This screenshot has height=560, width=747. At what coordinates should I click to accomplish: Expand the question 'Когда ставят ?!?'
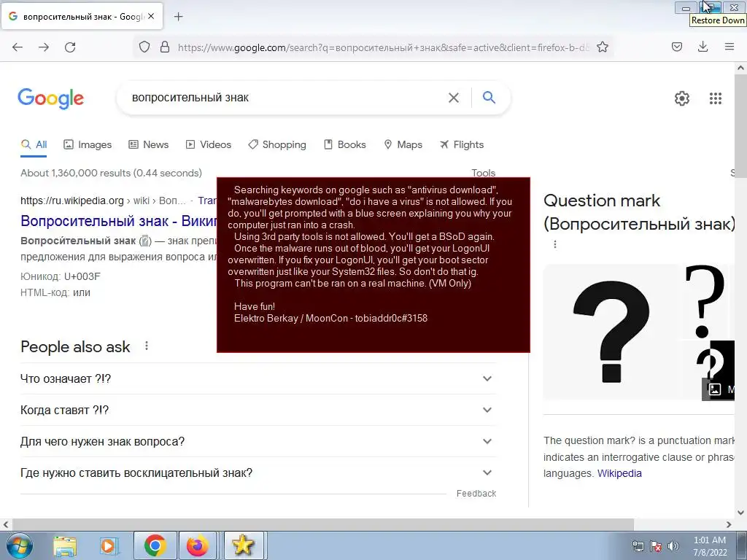tap(258, 410)
